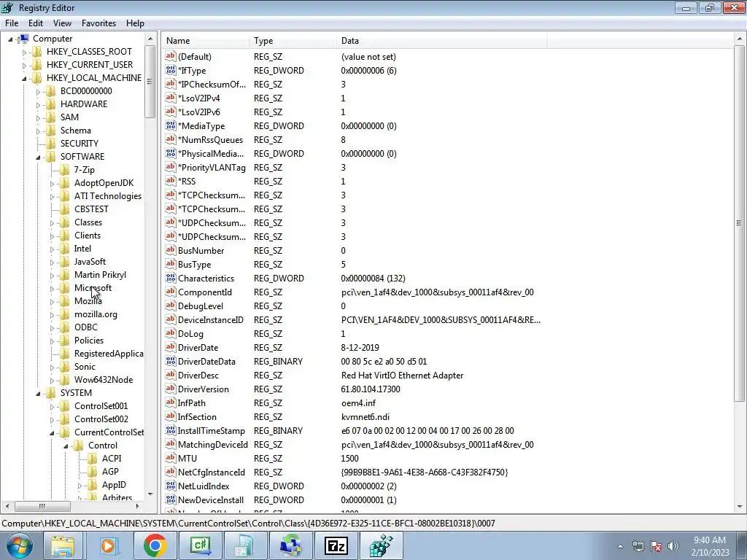The width and height of the screenshot is (747, 560).
Task: Open Windows Explorer from the taskbar
Action: pyautogui.click(x=63, y=545)
